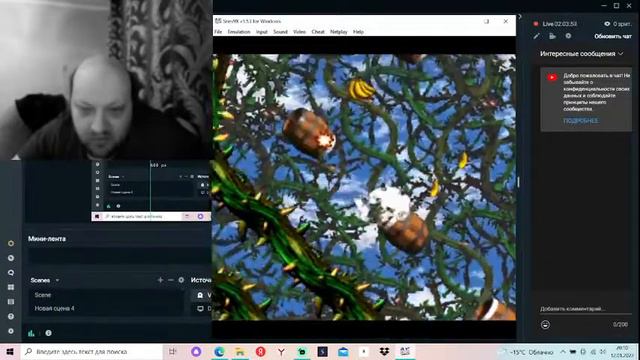Click the red Live recording indicator
The height and width of the screenshot is (360, 640).
536,24
